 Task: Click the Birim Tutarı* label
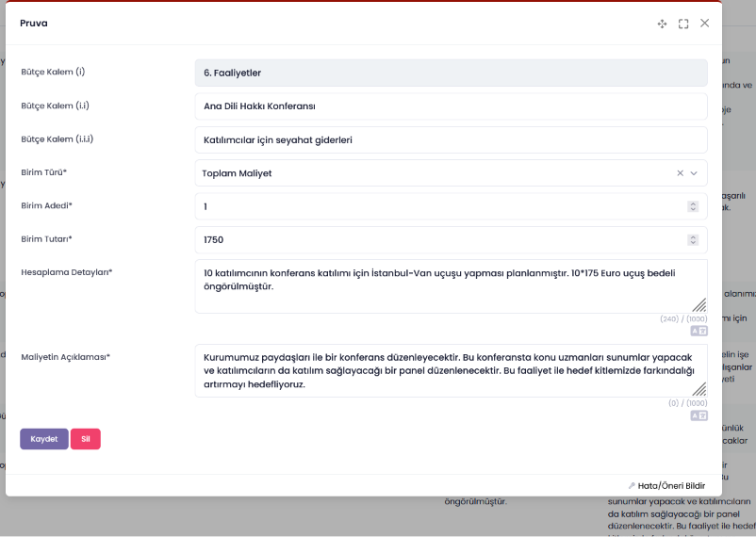(x=46, y=239)
